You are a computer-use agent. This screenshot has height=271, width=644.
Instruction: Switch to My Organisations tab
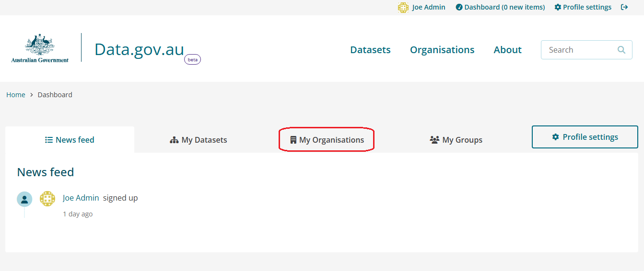coord(327,140)
